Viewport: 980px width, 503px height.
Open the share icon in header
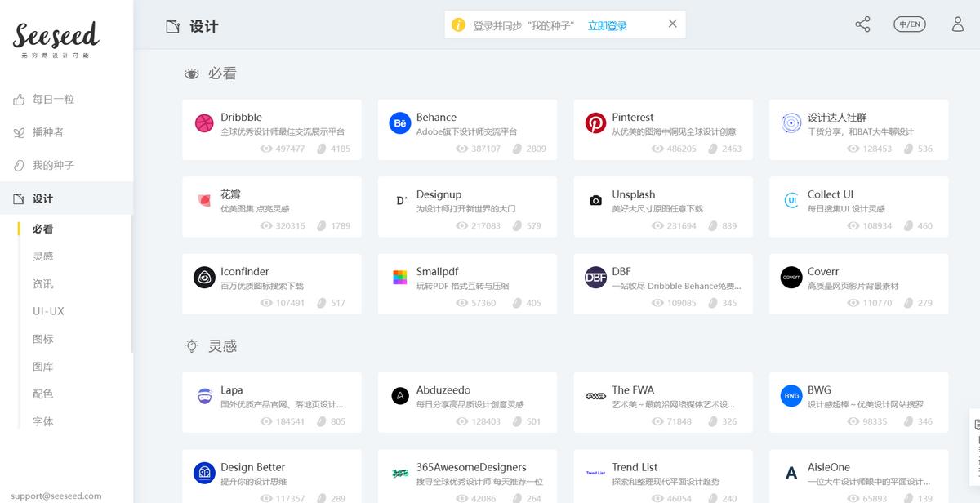tap(862, 24)
